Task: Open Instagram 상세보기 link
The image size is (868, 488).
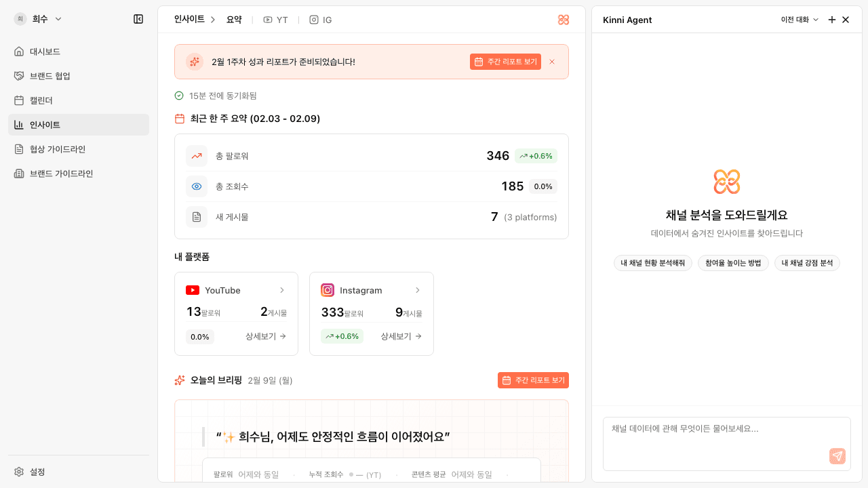Action: (400, 336)
